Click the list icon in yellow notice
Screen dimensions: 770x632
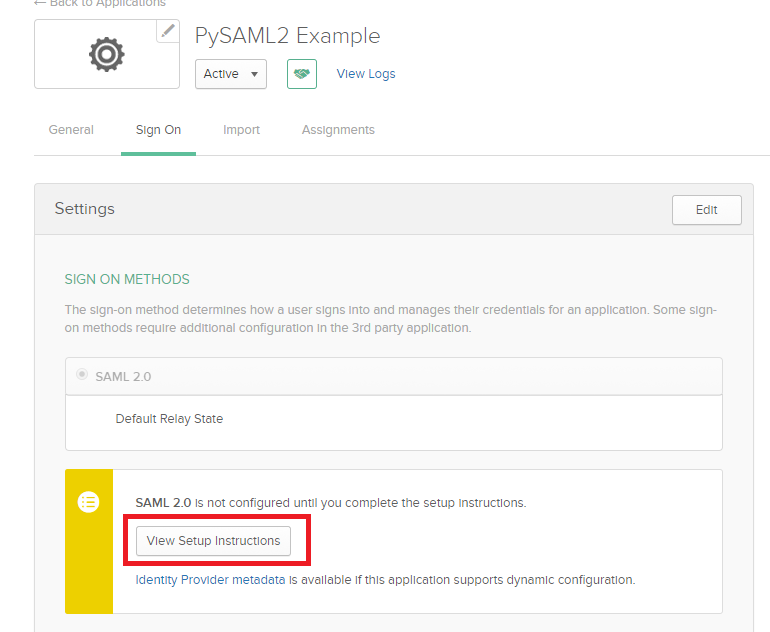tap(89, 503)
